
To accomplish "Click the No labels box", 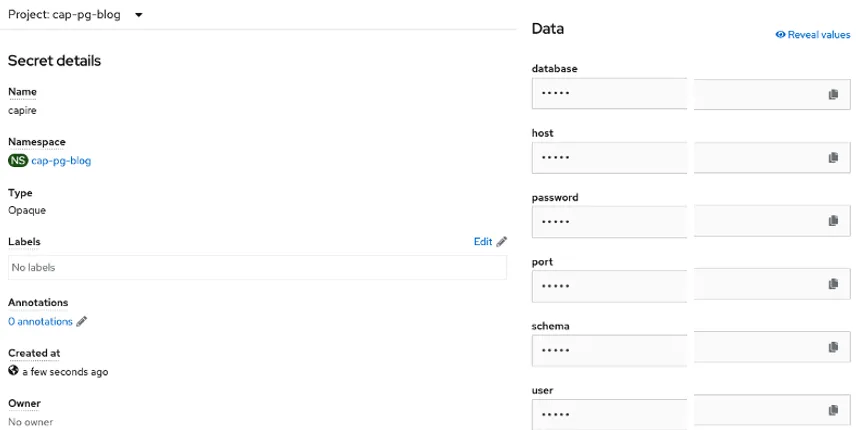I will click(x=257, y=267).
